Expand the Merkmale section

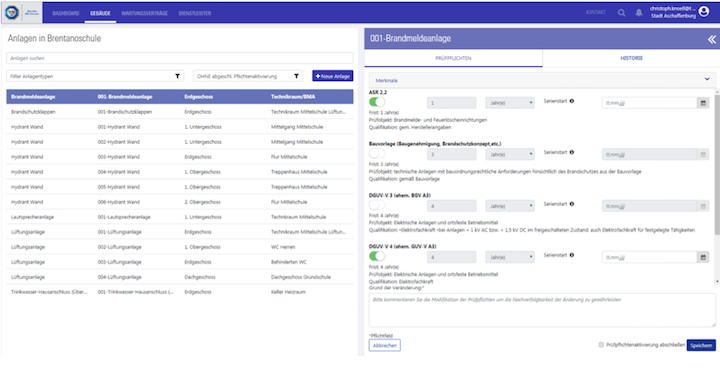click(x=542, y=80)
